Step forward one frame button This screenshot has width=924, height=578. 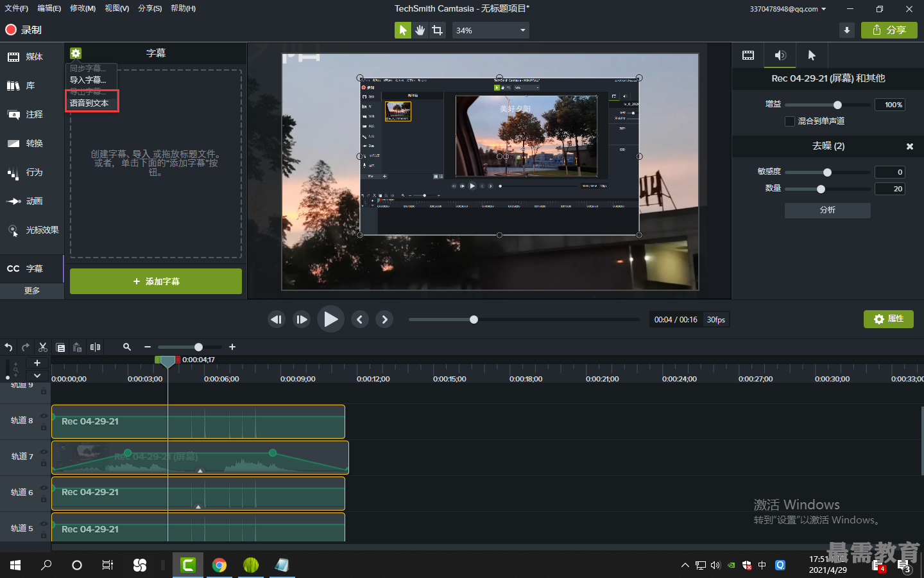click(x=302, y=319)
